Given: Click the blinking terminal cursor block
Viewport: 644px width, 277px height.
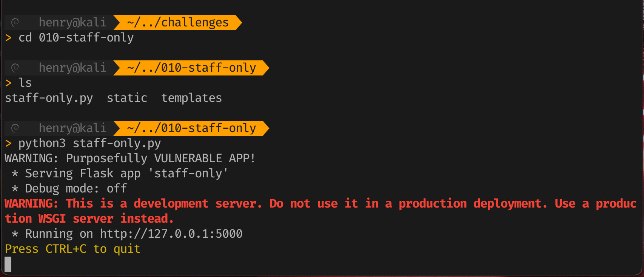Looking at the screenshot, I should coord(8,264).
